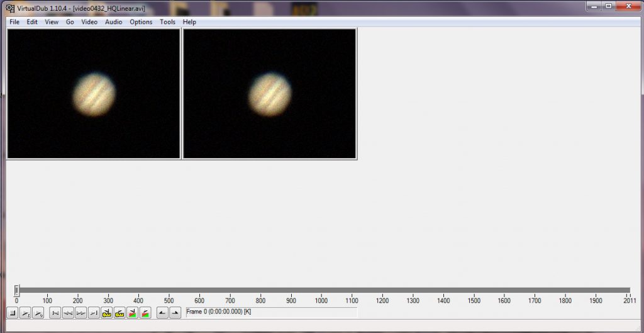Screen dimensions: 644x333
Task: Go to next keyframe
Action: tap(119, 313)
